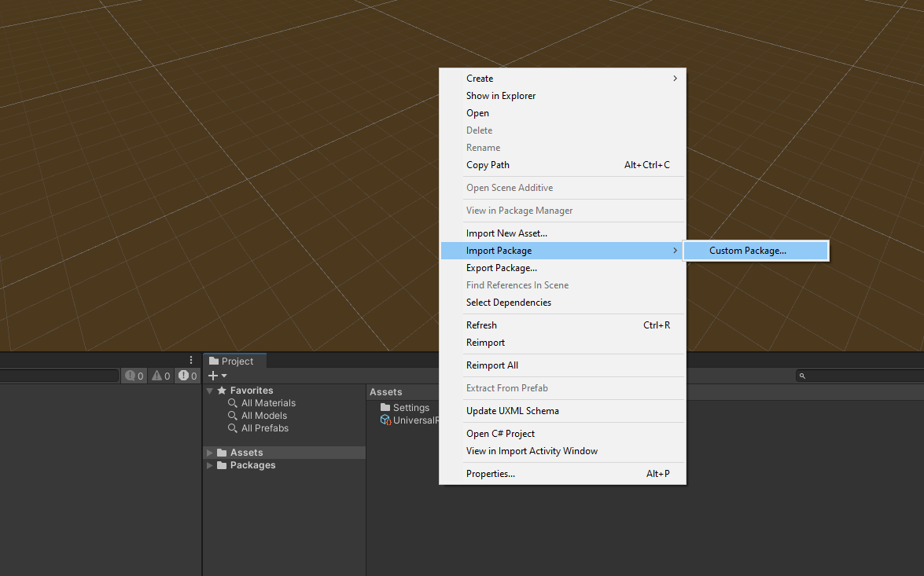Choose Custom Package from the submenu

pos(747,251)
